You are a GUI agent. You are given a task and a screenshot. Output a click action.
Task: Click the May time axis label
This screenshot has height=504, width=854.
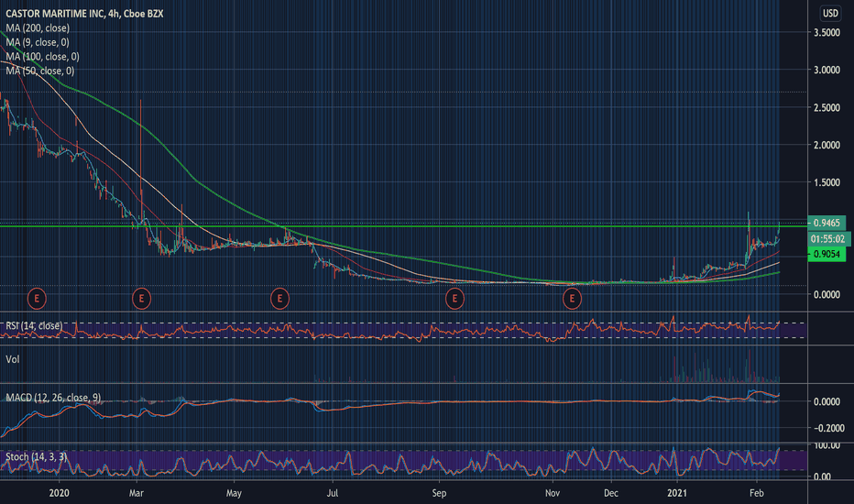pos(234,493)
